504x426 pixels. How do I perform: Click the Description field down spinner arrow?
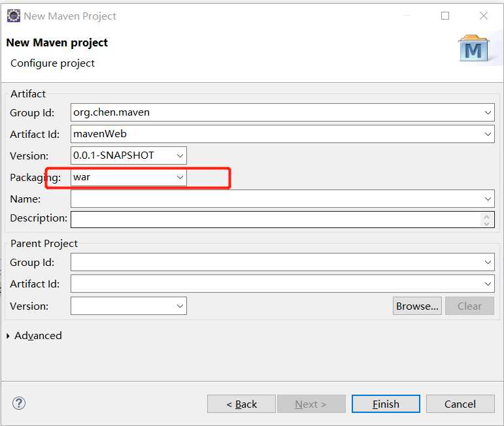click(486, 223)
